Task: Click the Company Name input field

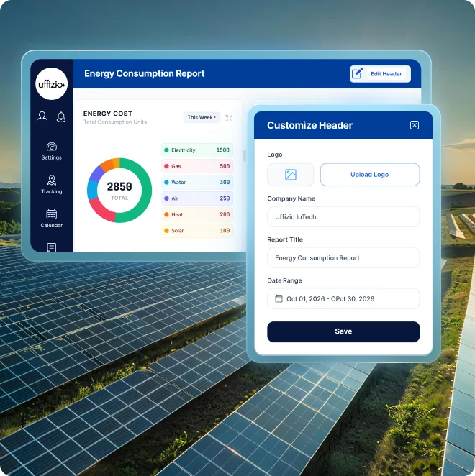Action: (x=343, y=216)
